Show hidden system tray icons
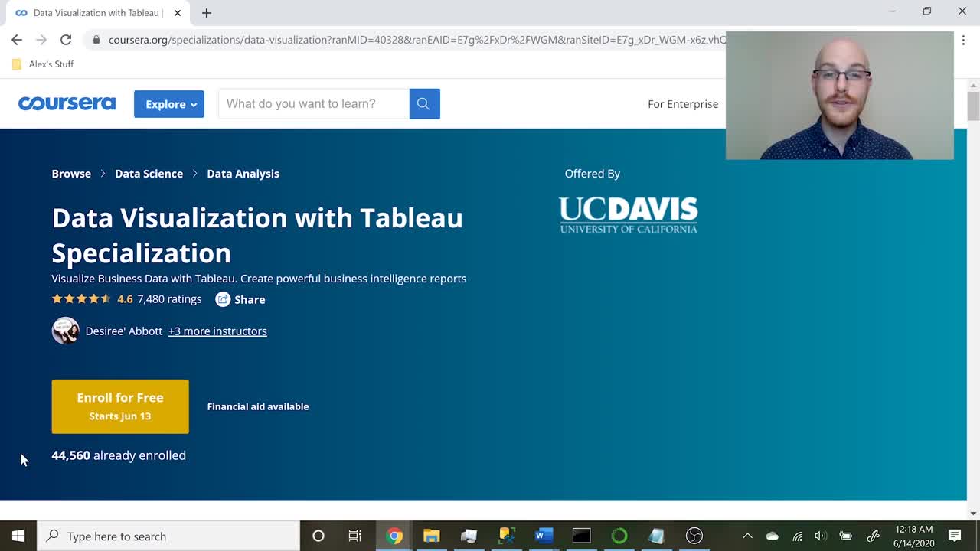 click(748, 536)
